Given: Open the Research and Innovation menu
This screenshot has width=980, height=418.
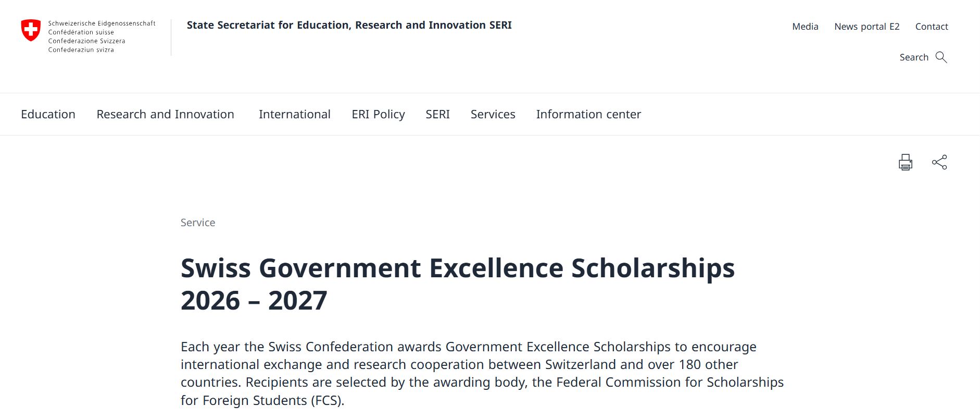Looking at the screenshot, I should (165, 114).
